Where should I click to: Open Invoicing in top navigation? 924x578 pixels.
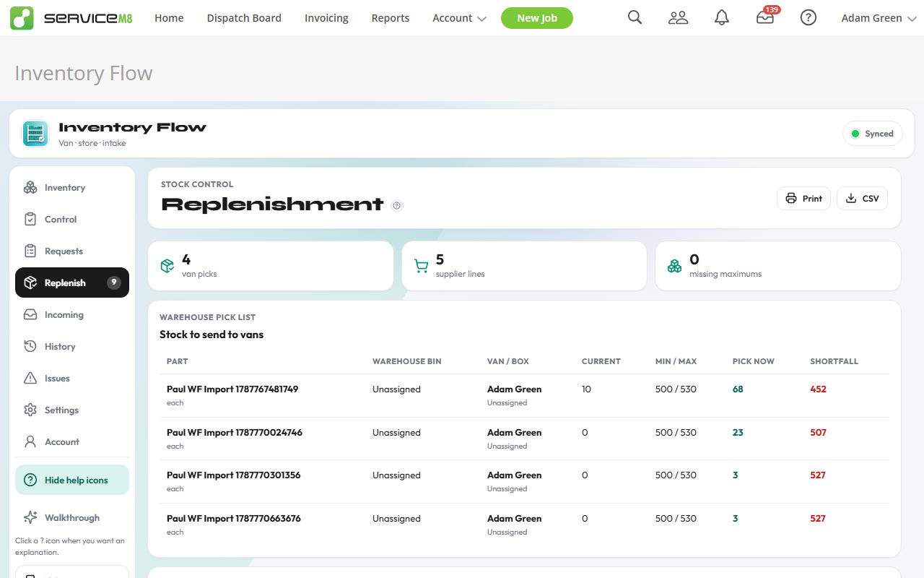(326, 18)
